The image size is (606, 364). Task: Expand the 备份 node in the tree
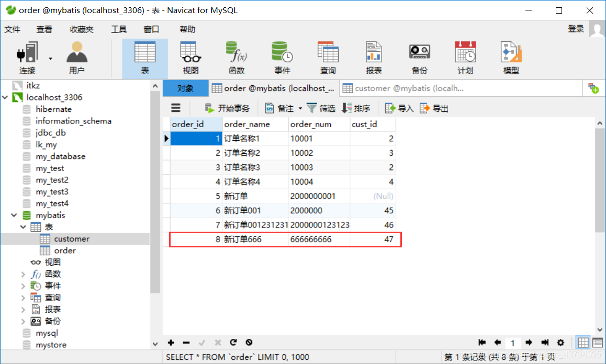[x=23, y=322]
